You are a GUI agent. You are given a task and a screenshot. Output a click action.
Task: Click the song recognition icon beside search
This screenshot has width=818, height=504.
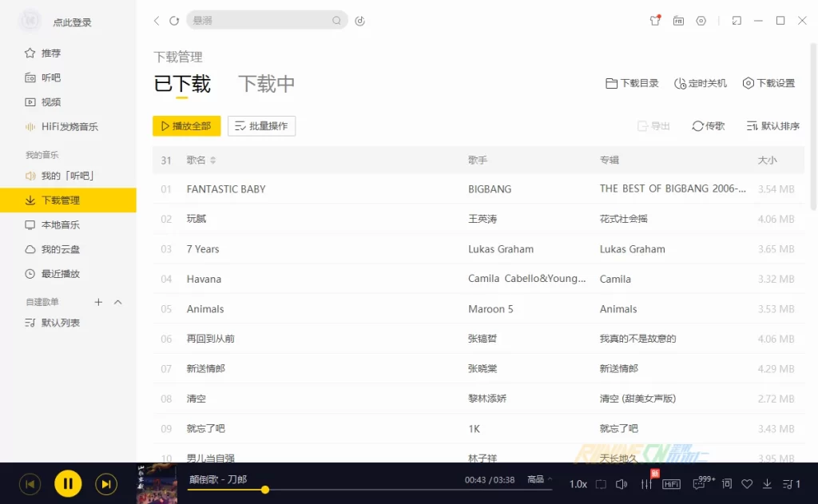click(x=360, y=21)
